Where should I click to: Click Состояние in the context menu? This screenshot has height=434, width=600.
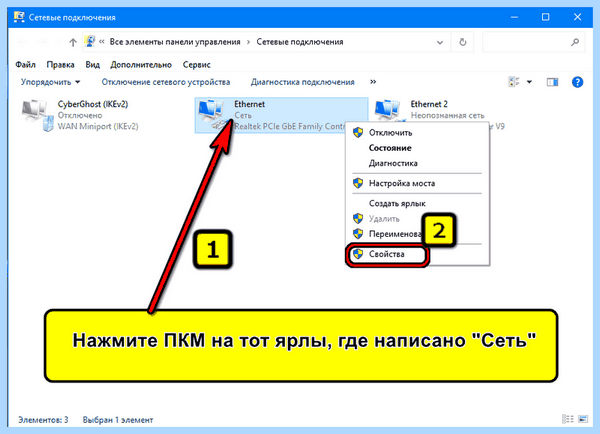point(390,148)
